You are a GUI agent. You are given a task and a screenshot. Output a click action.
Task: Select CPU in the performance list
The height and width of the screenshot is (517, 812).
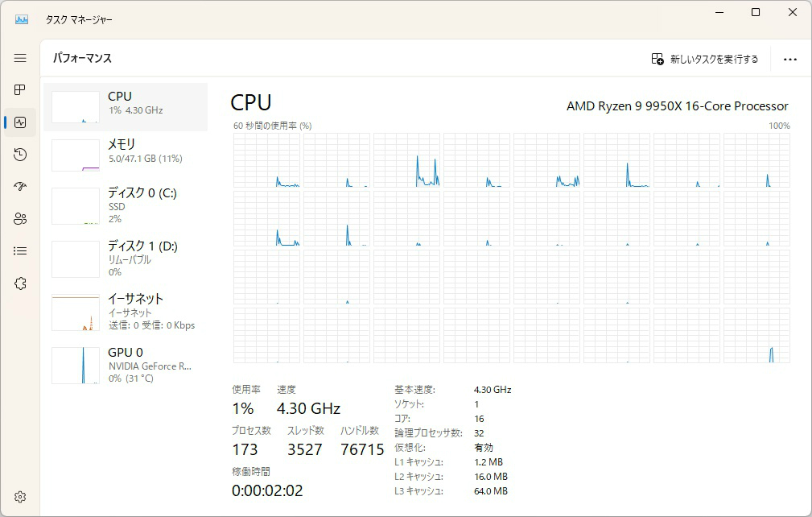tap(126, 107)
